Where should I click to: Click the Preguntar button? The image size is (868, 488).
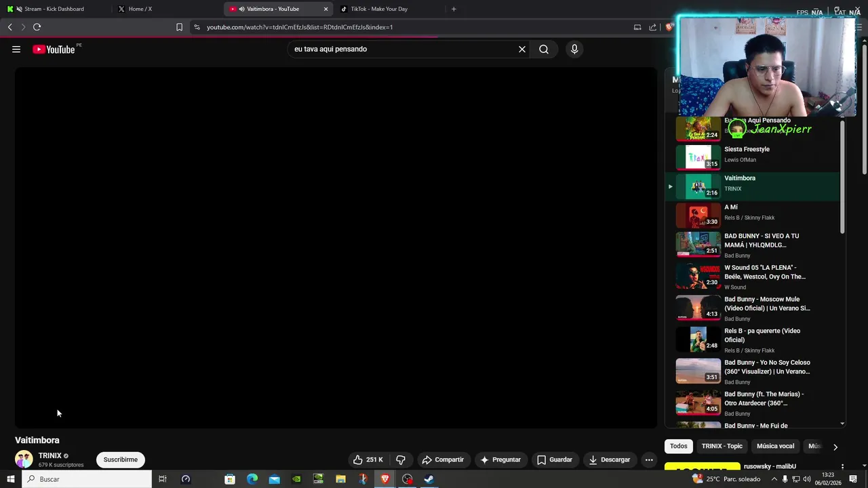tap(500, 460)
